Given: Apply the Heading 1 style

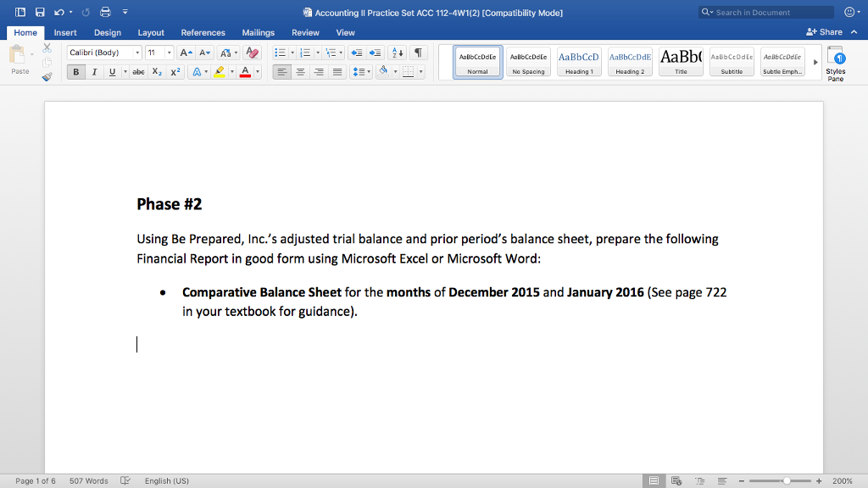Looking at the screenshot, I should [578, 61].
